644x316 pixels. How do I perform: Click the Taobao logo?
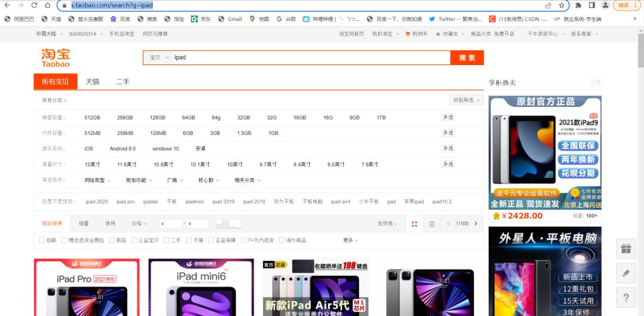(x=56, y=57)
